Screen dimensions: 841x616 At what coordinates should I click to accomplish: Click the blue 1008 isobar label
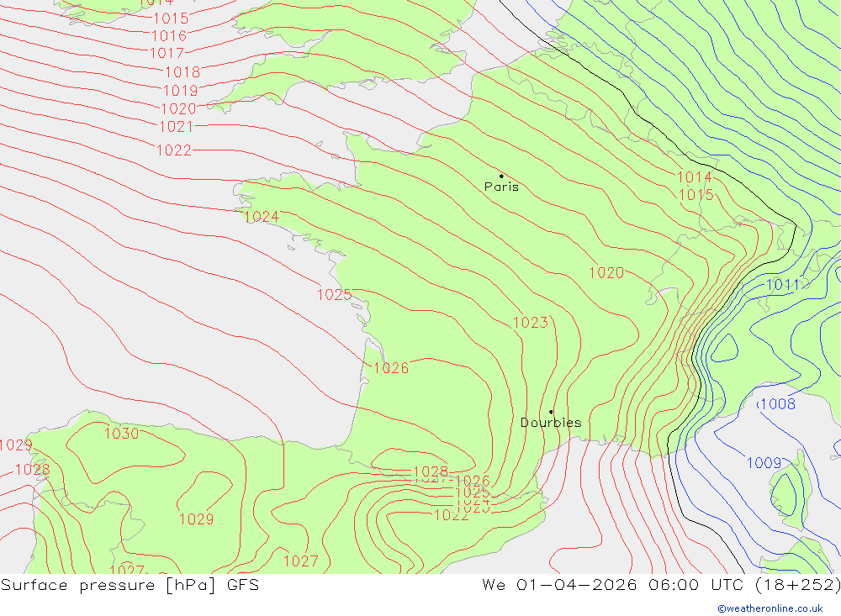click(x=778, y=403)
